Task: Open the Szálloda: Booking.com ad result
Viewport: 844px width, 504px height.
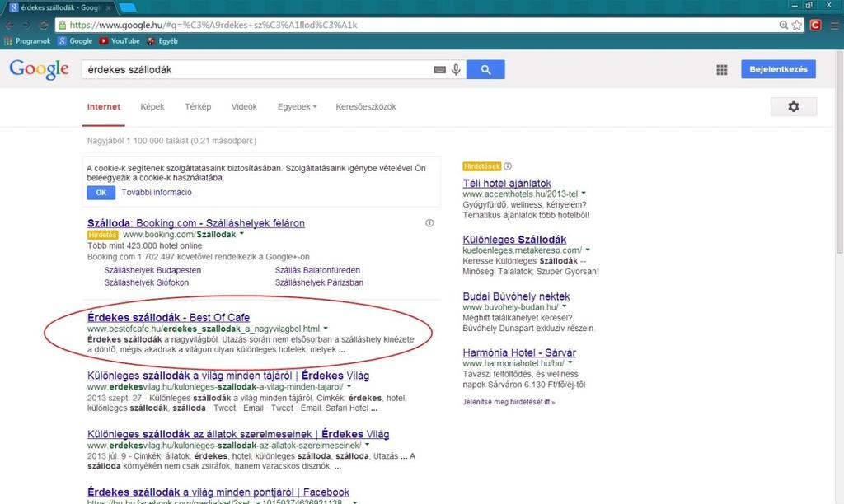Action: click(196, 223)
